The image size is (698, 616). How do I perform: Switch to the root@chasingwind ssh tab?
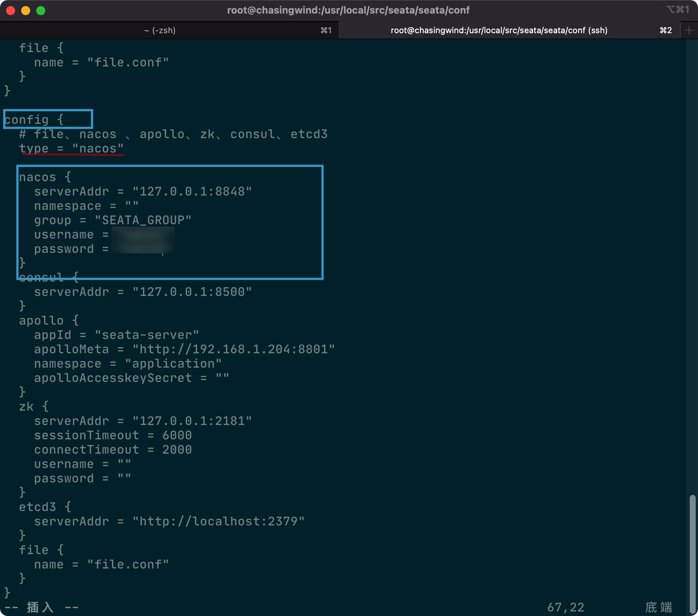click(x=509, y=30)
